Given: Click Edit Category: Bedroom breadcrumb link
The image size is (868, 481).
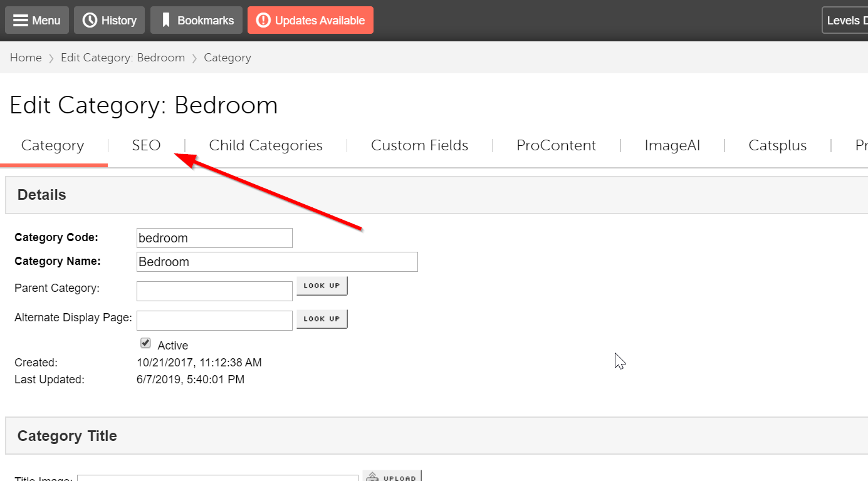Looking at the screenshot, I should pos(123,58).
